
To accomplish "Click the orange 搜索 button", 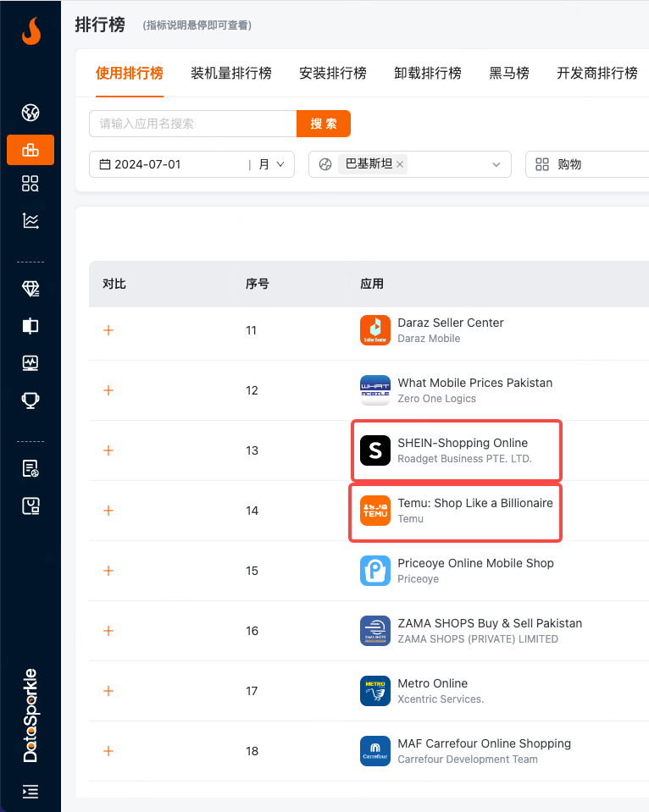I will click(324, 124).
